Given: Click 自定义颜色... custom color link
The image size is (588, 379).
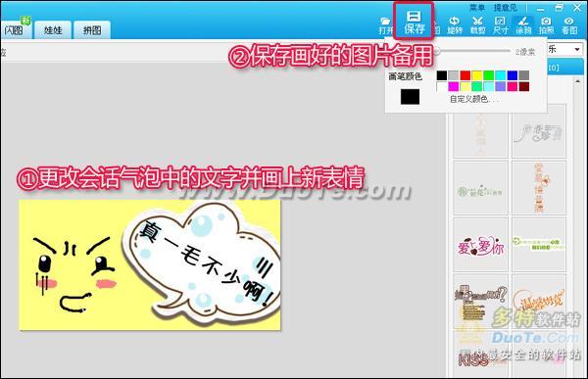Looking at the screenshot, I should (474, 99).
